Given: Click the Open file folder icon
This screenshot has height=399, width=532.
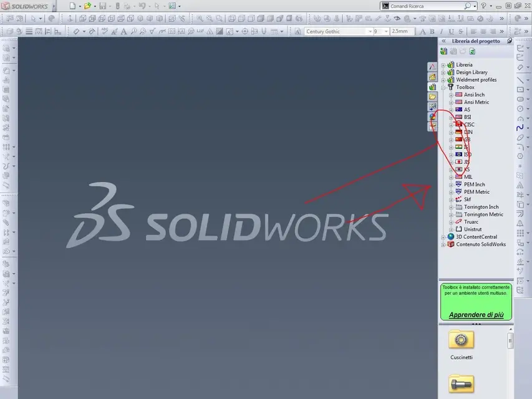Looking at the screenshot, I should click(x=87, y=6).
